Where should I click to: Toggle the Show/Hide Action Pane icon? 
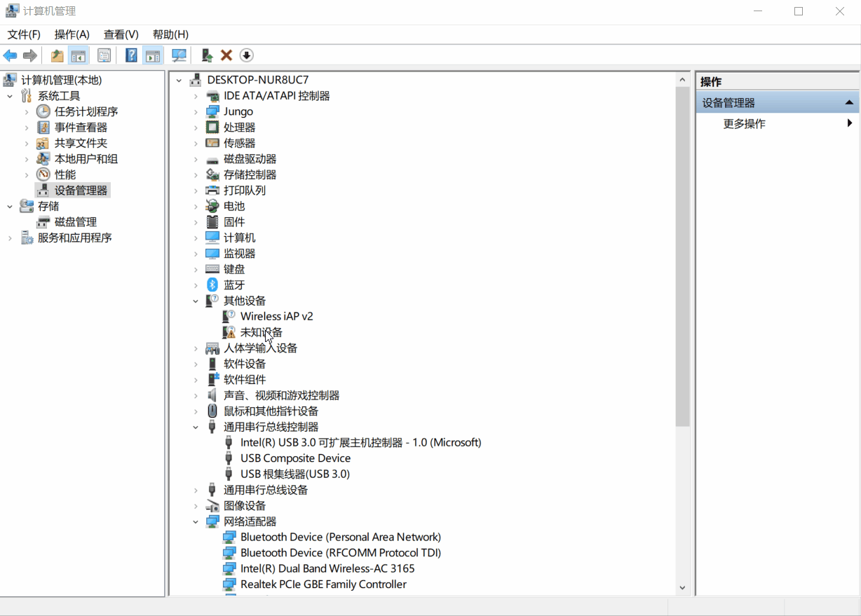tap(152, 55)
